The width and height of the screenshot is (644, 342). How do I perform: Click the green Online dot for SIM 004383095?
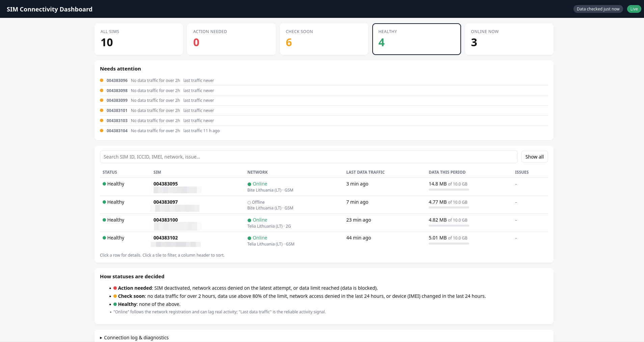click(x=249, y=184)
